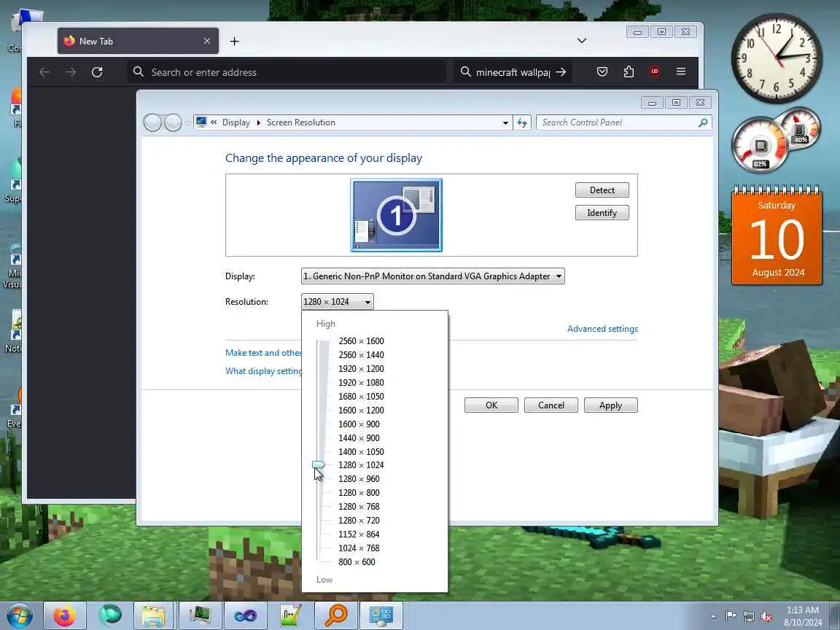Click the Screen Resolution breadcrumb
Viewport: 840px width, 630px height.
[301, 122]
